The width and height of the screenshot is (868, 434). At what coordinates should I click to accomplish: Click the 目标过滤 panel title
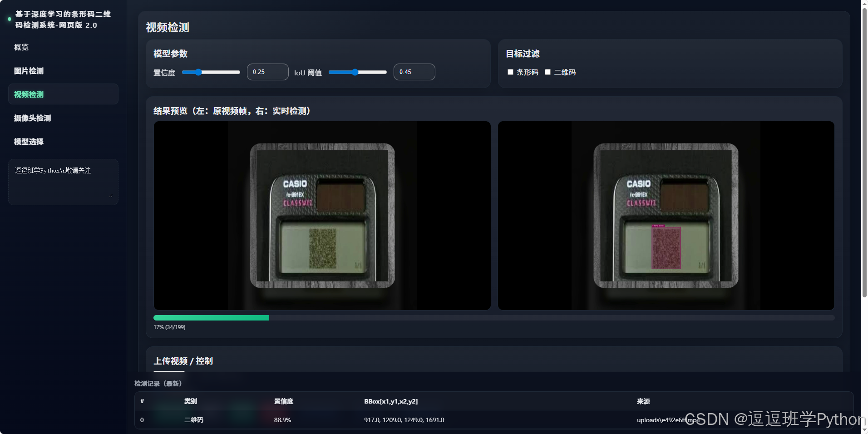click(x=523, y=54)
